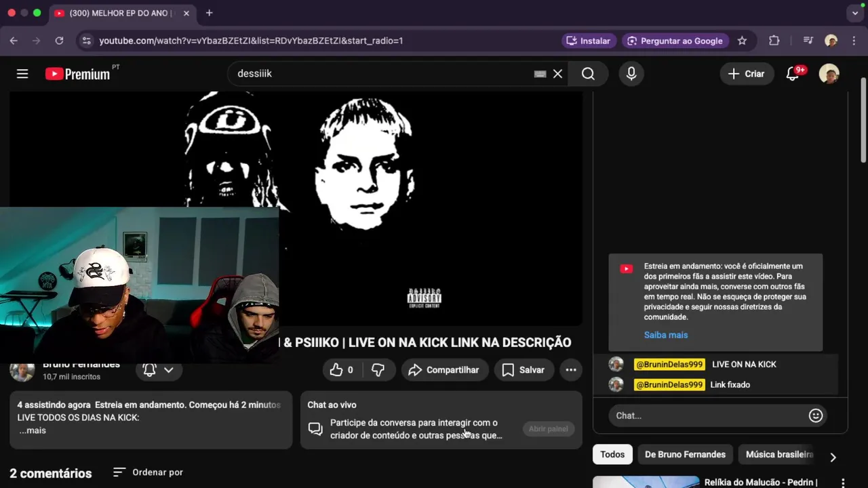Image resolution: width=868 pixels, height=488 pixels.
Task: Open the YouTube account avatar menu
Action: 829,74
